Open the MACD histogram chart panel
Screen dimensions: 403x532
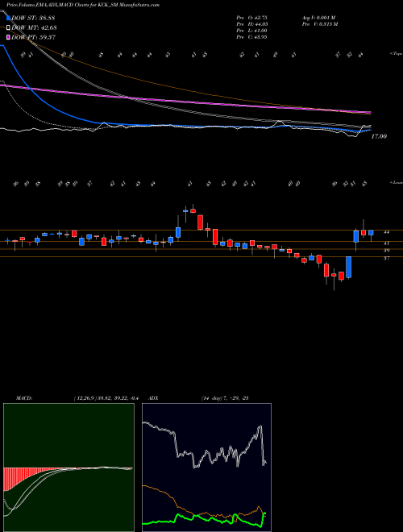pos(69,468)
